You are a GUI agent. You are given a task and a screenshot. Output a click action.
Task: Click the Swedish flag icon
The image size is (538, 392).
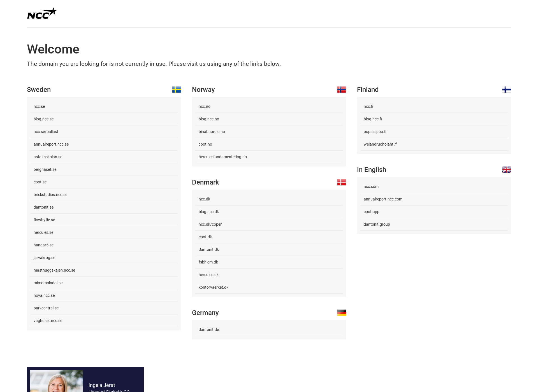pyautogui.click(x=177, y=89)
